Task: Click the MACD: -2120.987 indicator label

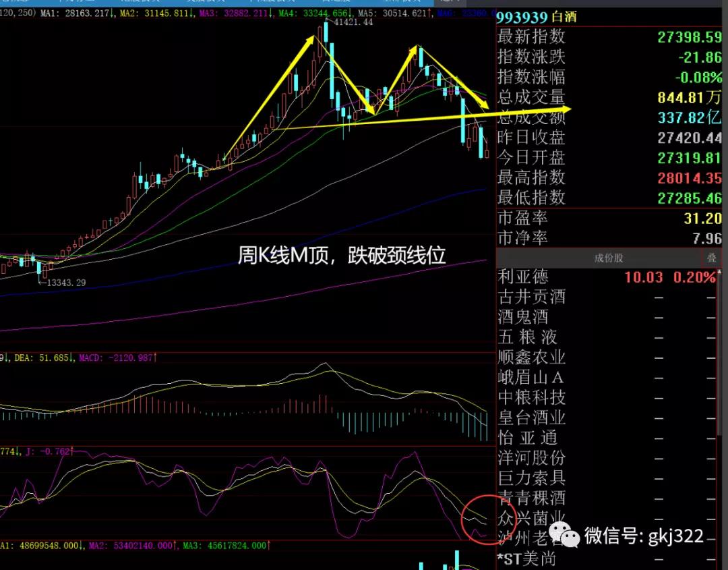Action: point(118,358)
